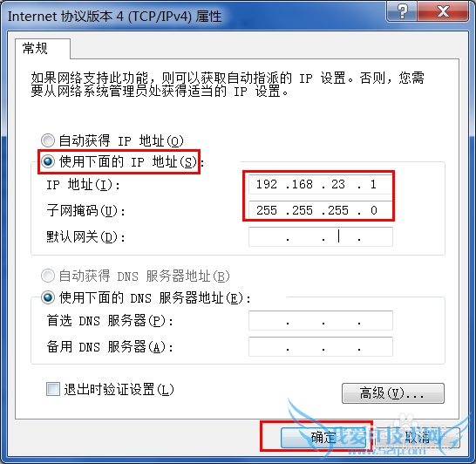Click the IP 地址 input field
Viewport: 476px width, 464px height.
coord(321,184)
